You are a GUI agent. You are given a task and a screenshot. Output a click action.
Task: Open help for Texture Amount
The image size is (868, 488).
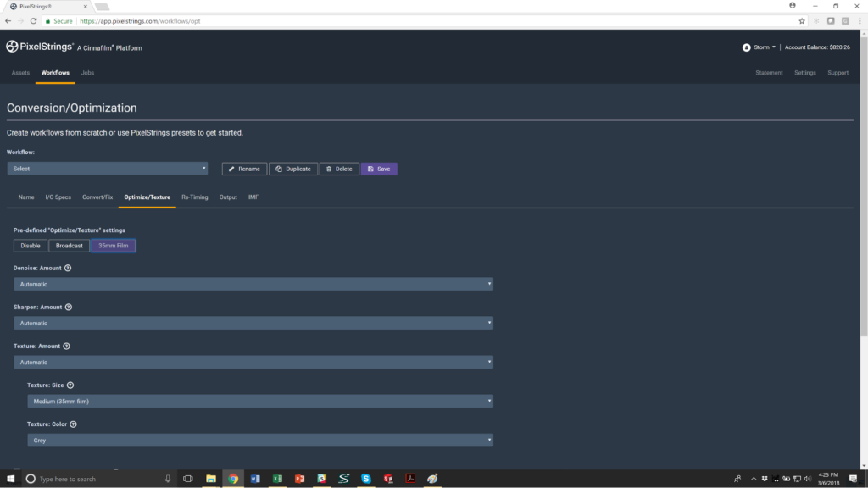tap(66, 347)
